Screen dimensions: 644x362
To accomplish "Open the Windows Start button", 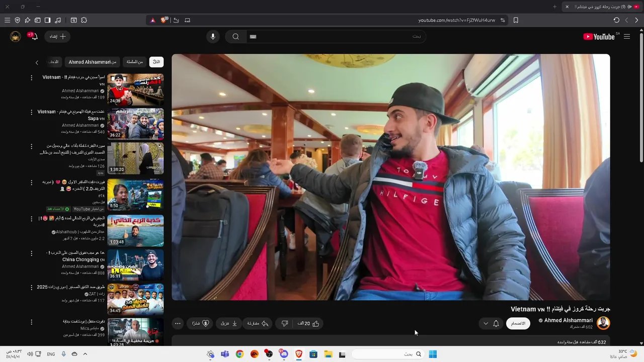I will (433, 354).
